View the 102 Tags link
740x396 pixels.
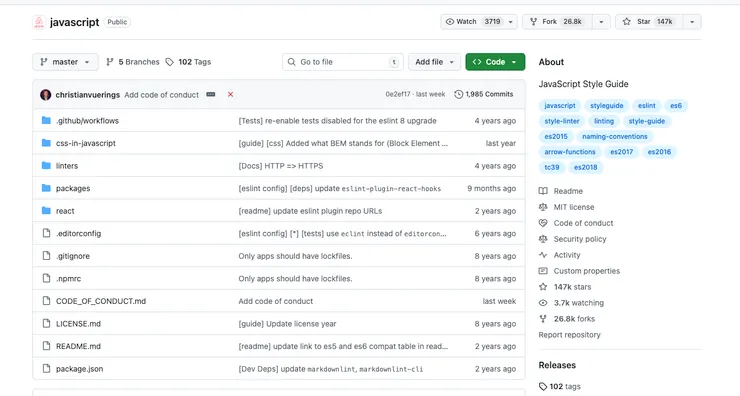point(188,62)
